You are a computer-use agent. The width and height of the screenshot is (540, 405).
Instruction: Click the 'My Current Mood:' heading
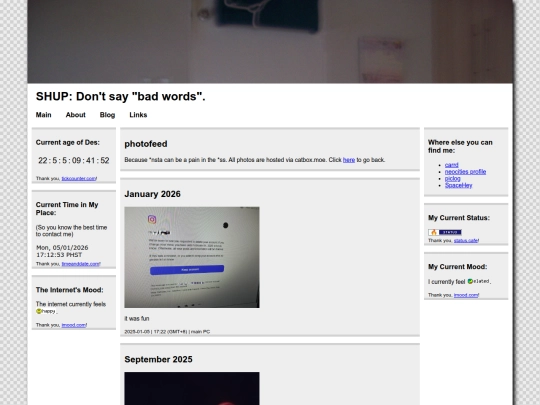[457, 267]
